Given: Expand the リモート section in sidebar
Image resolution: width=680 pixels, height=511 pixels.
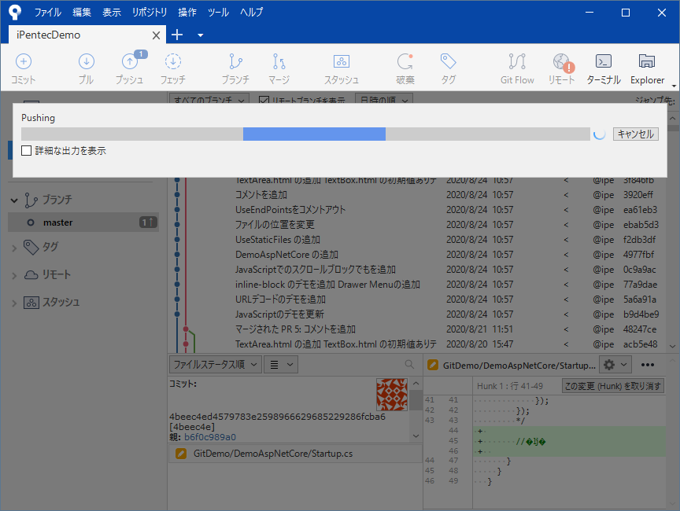Looking at the screenshot, I should (14, 275).
